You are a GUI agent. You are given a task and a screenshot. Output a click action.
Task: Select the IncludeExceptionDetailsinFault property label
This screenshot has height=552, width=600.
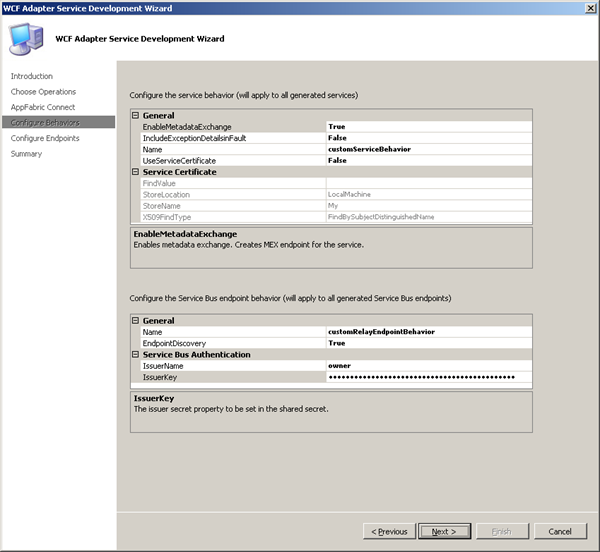194,138
